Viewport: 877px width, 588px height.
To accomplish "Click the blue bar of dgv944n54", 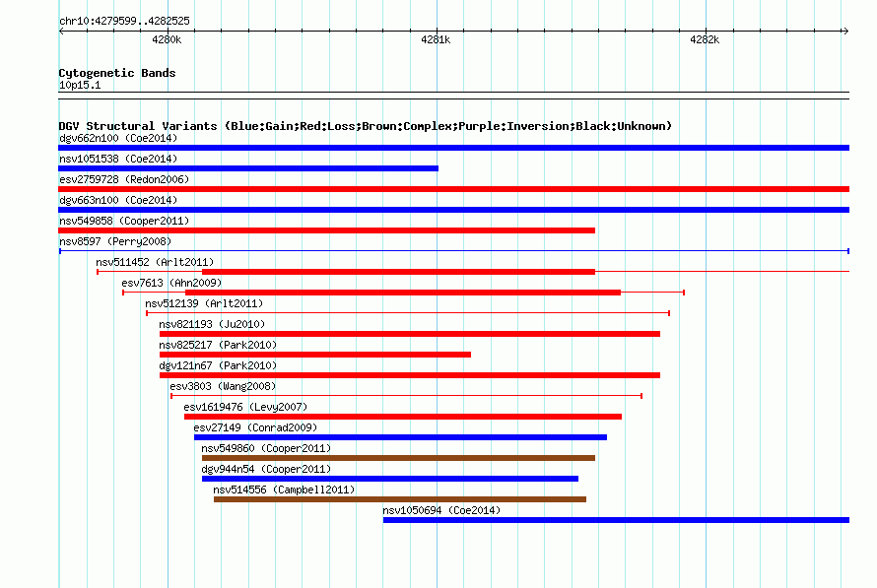I will [390, 479].
